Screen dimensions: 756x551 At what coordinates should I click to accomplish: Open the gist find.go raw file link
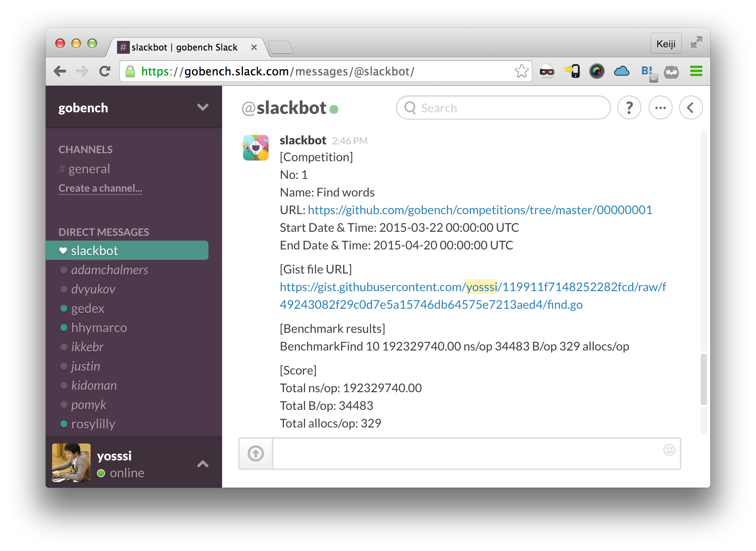(x=473, y=296)
